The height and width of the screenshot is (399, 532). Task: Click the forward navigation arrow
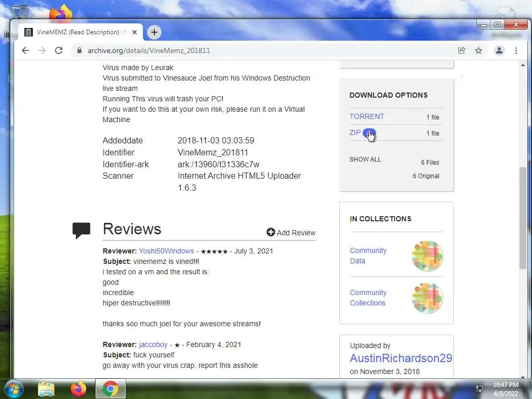click(42, 50)
